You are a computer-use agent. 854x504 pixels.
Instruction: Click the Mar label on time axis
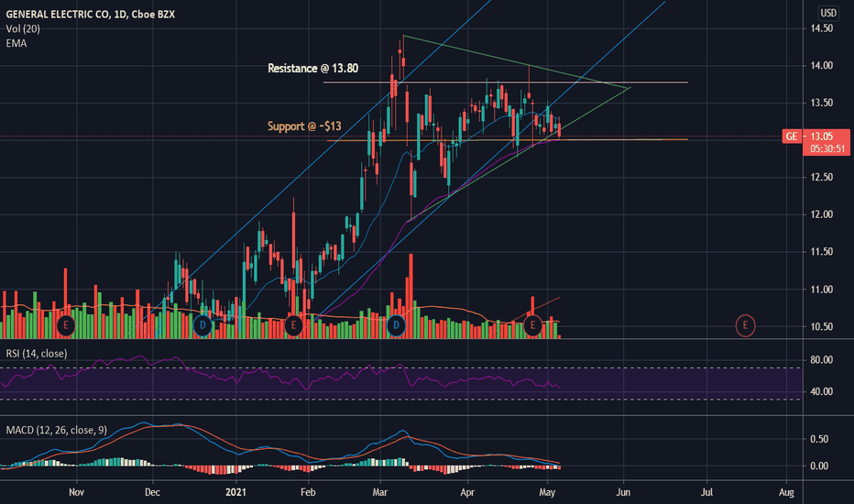tap(379, 492)
